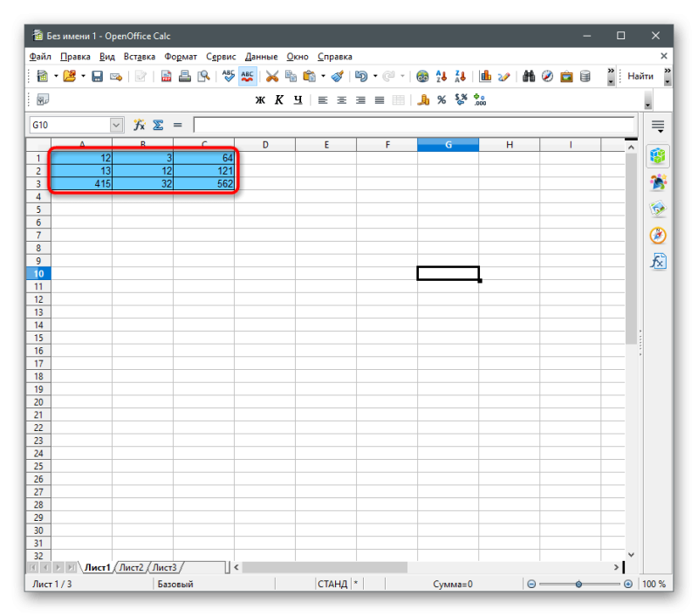Open sidebar Styles panel icon
The height and width of the screenshot is (616, 698).
coord(658,182)
